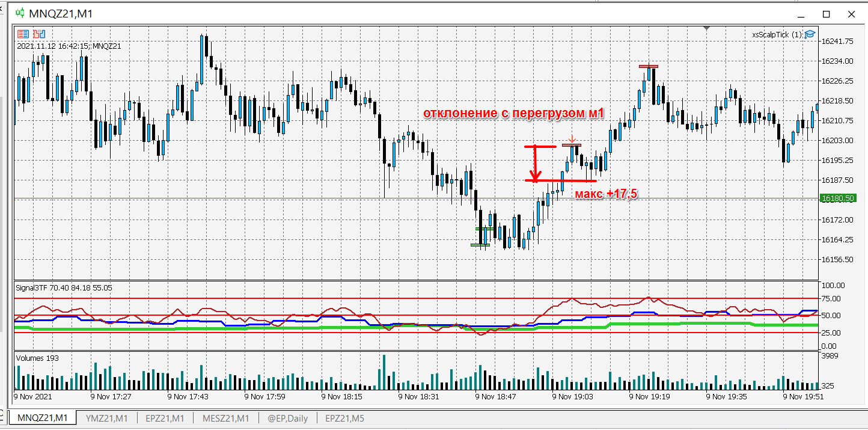Click the 16172.00 price scale value
This screenshot has width=868, height=430.
pos(838,220)
